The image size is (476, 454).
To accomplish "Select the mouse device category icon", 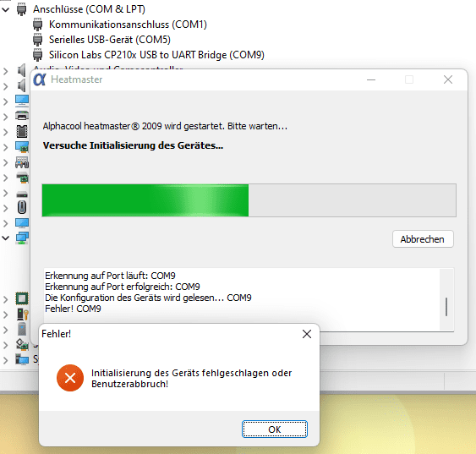I will point(22,208).
